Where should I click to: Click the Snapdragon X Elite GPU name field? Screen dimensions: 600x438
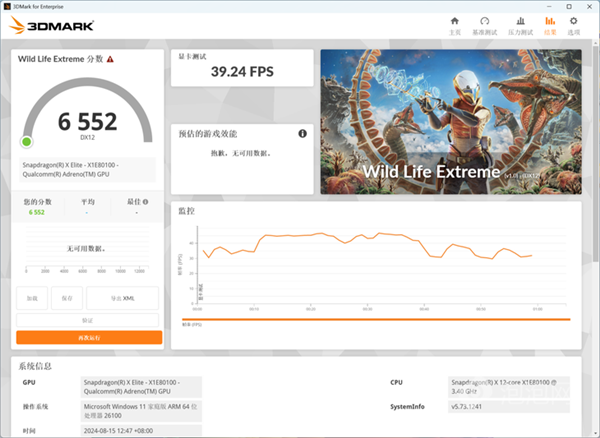coord(88,169)
